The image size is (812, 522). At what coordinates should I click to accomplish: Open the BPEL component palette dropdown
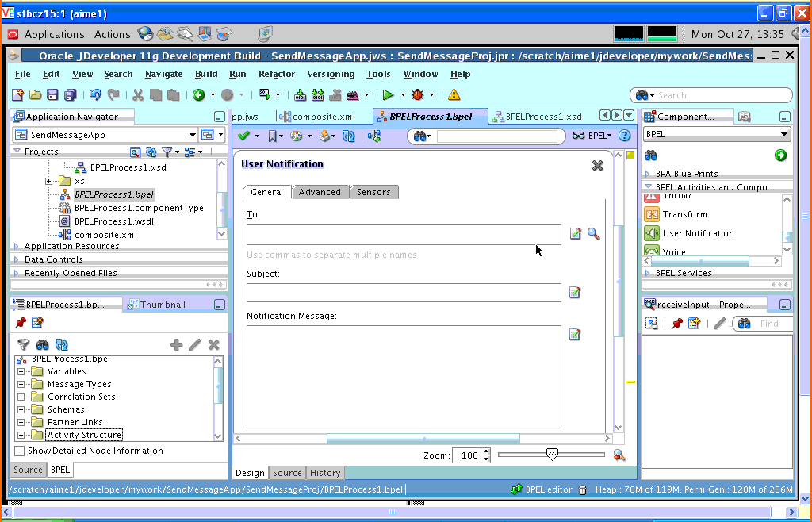tap(784, 134)
